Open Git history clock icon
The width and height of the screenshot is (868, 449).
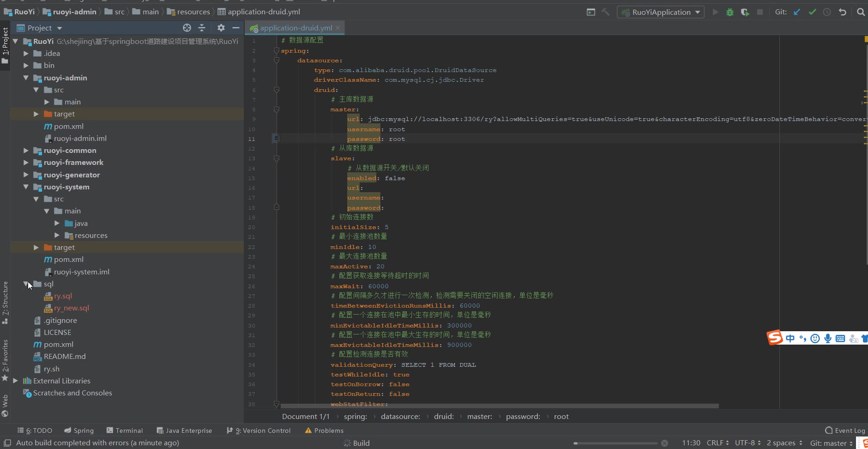click(x=827, y=12)
